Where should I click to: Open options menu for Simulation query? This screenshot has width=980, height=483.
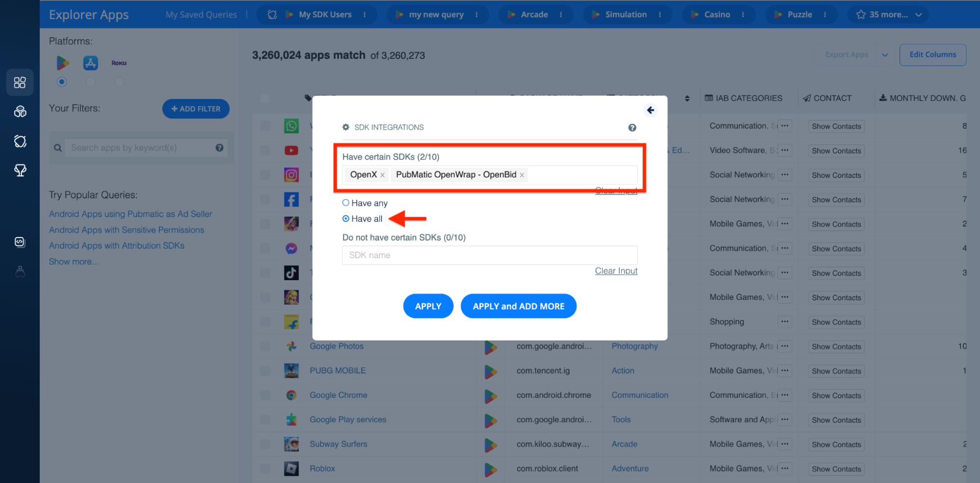coord(660,15)
